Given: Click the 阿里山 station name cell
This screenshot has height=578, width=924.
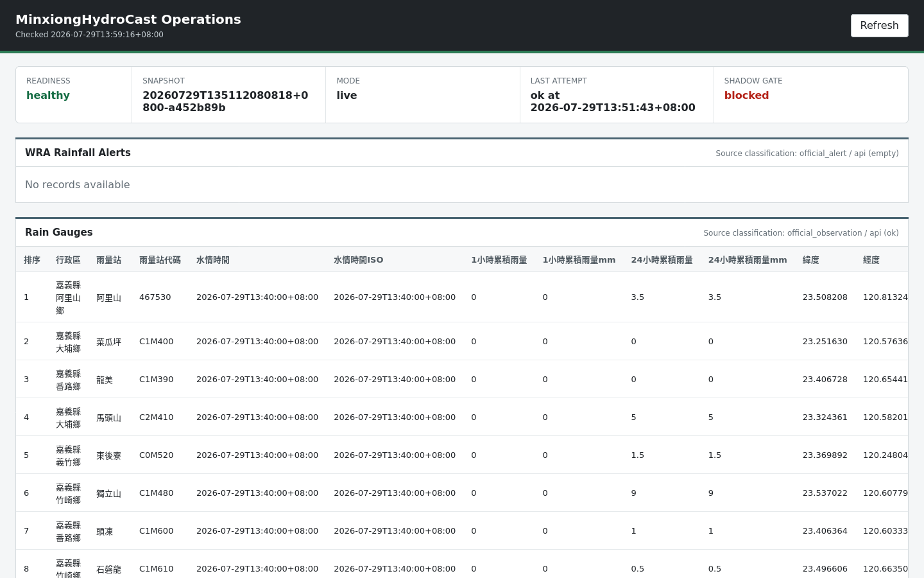Looking at the screenshot, I should point(108,297).
